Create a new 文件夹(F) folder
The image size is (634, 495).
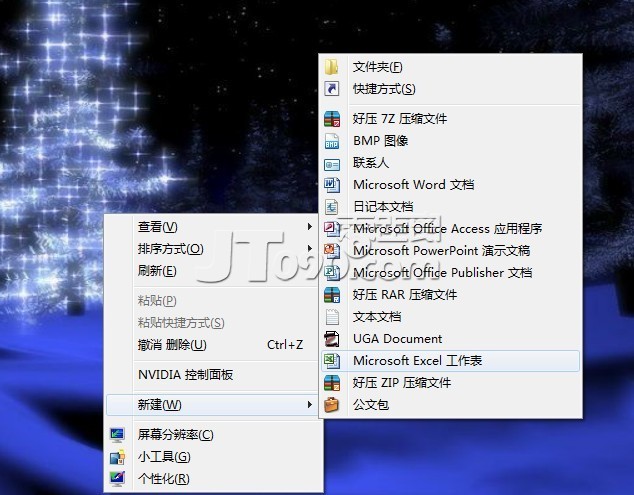(450, 67)
